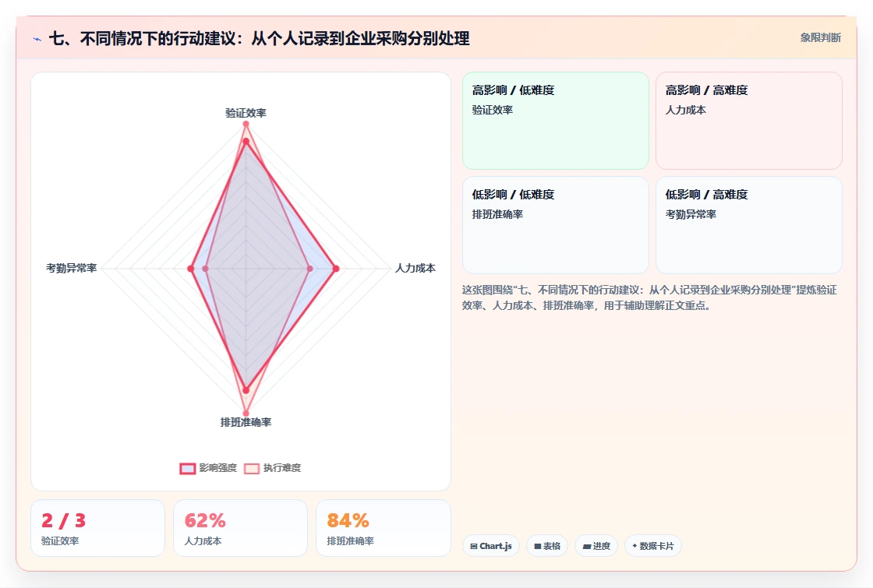Click the section heading 七、不同情况下的行动建议

259,38
